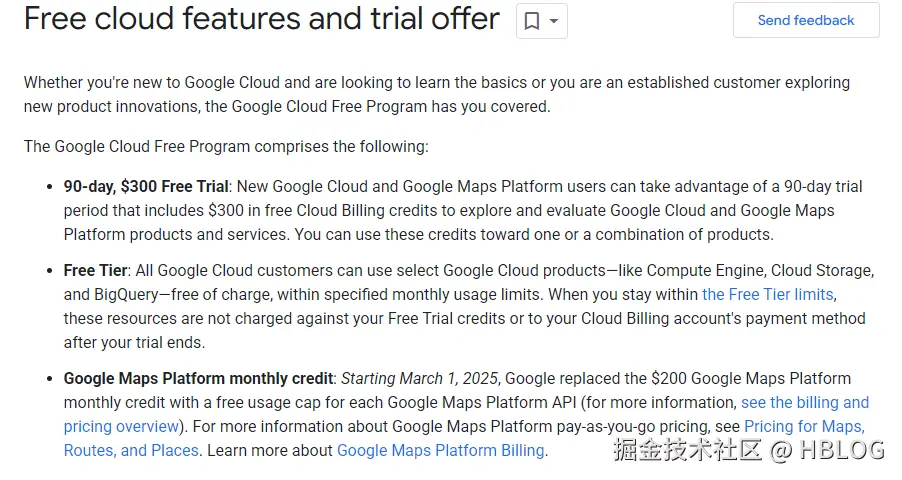Expand the bookmark dropdown arrow
Viewport: 902px width, 480px height.
554,21
